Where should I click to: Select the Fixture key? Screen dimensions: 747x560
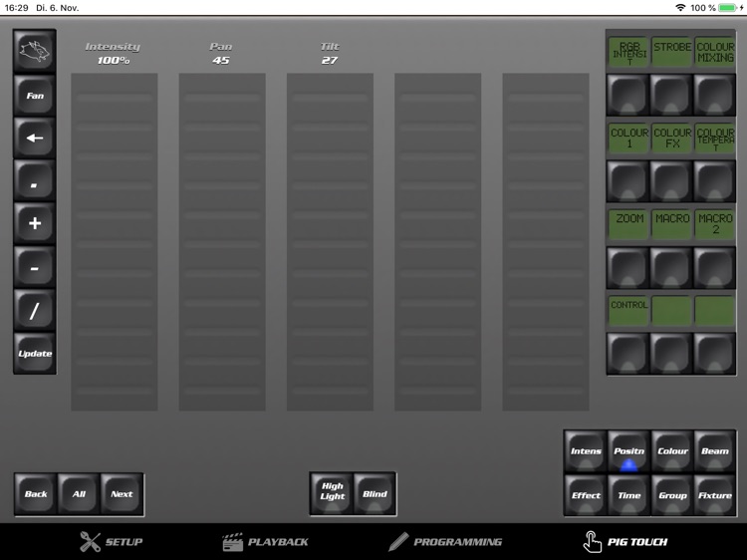point(715,494)
